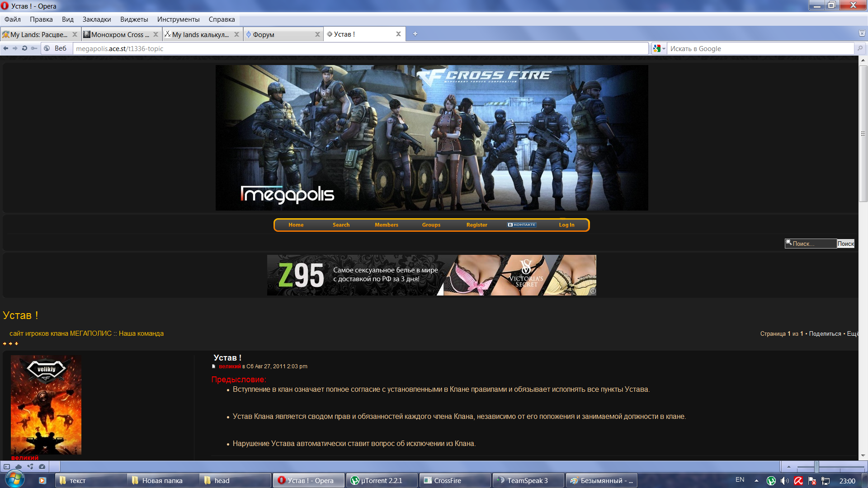Switch to µTorrent 2.2.1 in taskbar
This screenshot has width=868, height=488.
(382, 480)
